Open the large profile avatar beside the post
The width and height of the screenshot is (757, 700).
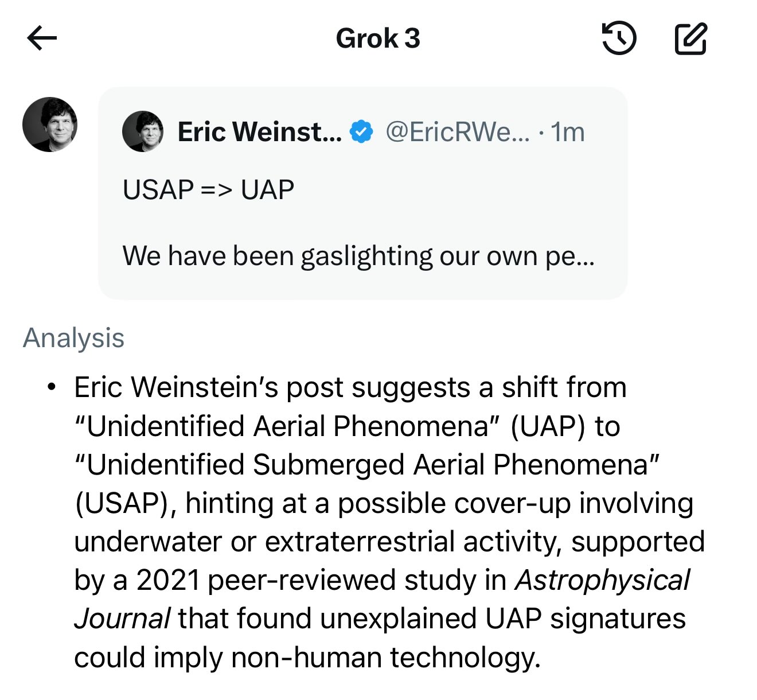[50, 125]
